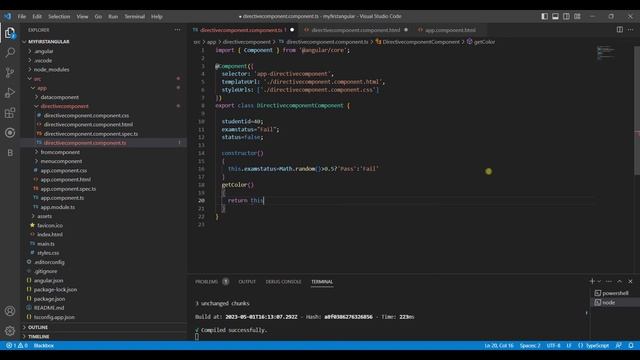Select the powershell terminal instance
Viewport: 640px width, 360px height.
click(x=611, y=293)
